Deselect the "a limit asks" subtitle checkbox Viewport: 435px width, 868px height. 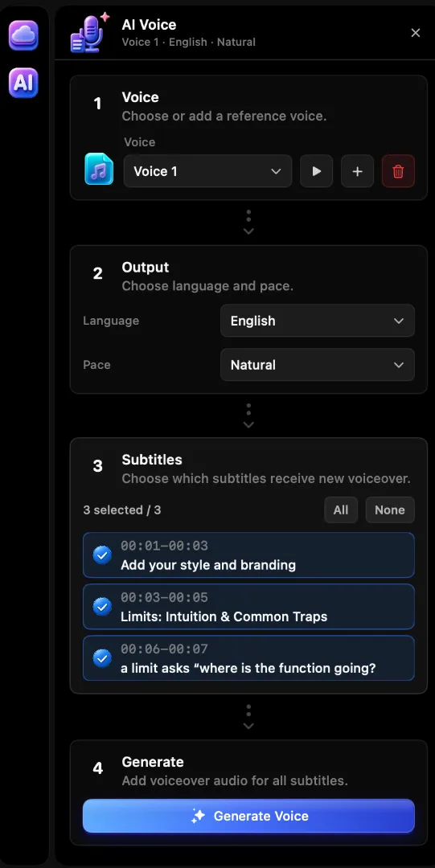[102, 658]
